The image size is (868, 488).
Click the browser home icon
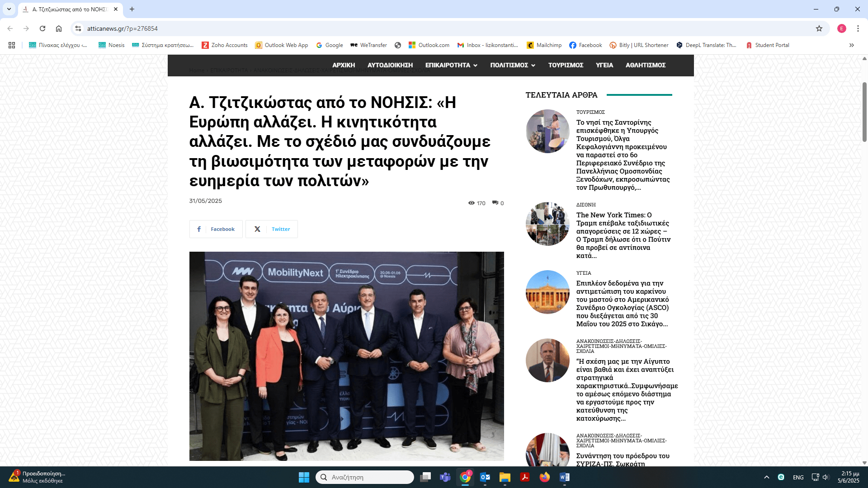click(59, 28)
